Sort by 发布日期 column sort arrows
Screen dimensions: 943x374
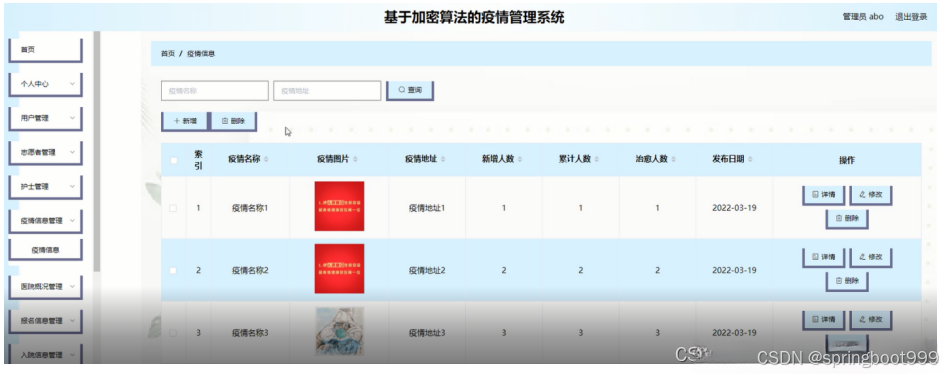751,159
